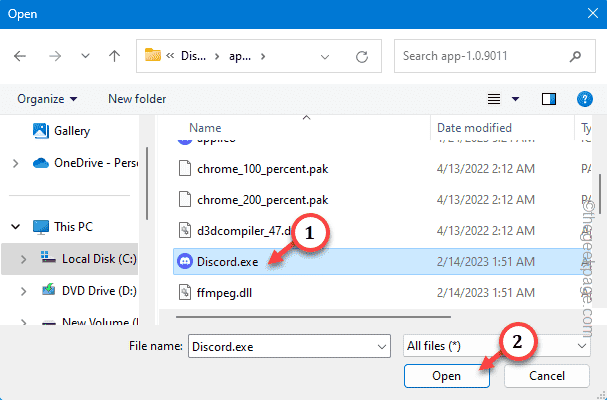Click date 2/14/2023 1:51 AM for Discord.exe
607x400 pixels.
[486, 262]
